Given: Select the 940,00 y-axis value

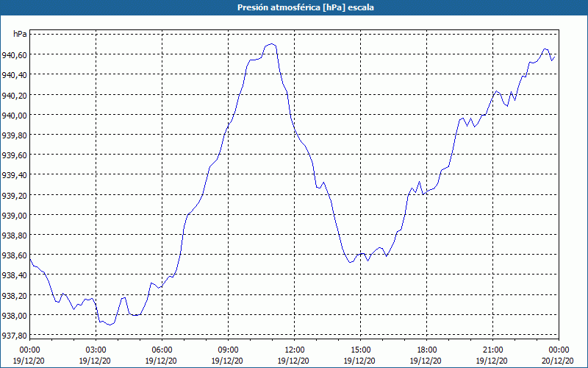Looking at the screenshot, I should [x=14, y=115].
